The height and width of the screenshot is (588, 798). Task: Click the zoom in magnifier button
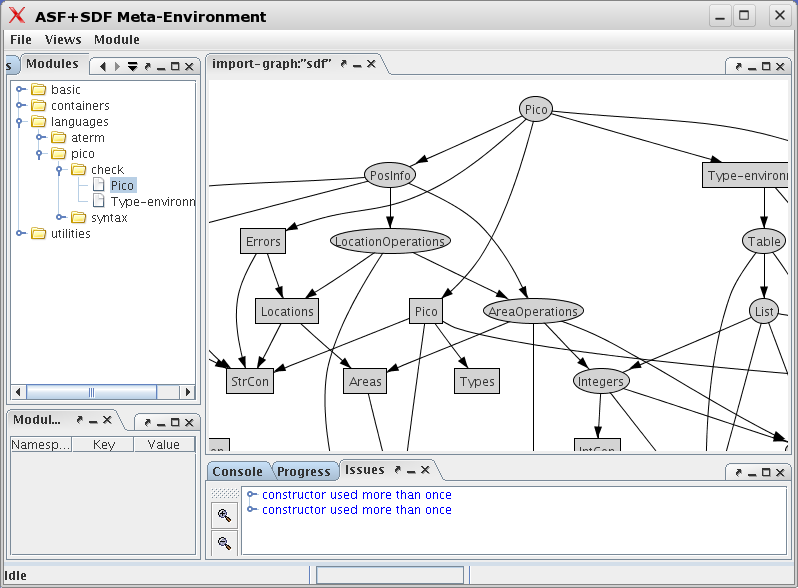(224, 515)
